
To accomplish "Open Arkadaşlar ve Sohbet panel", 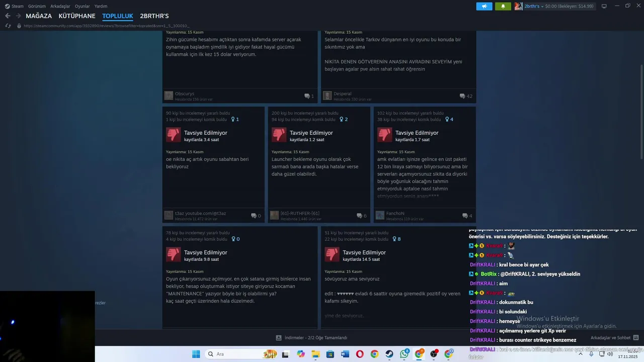I will point(610,338).
